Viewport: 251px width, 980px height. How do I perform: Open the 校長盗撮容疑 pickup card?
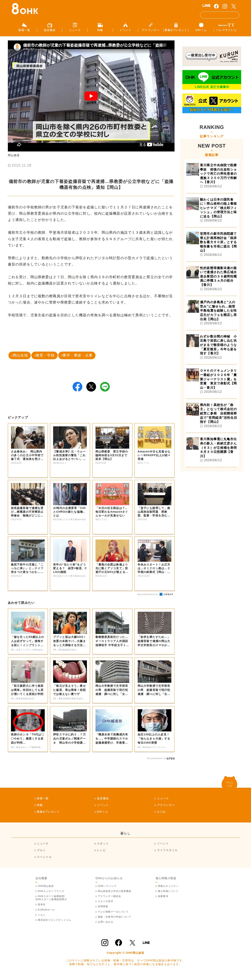(x=28, y=507)
